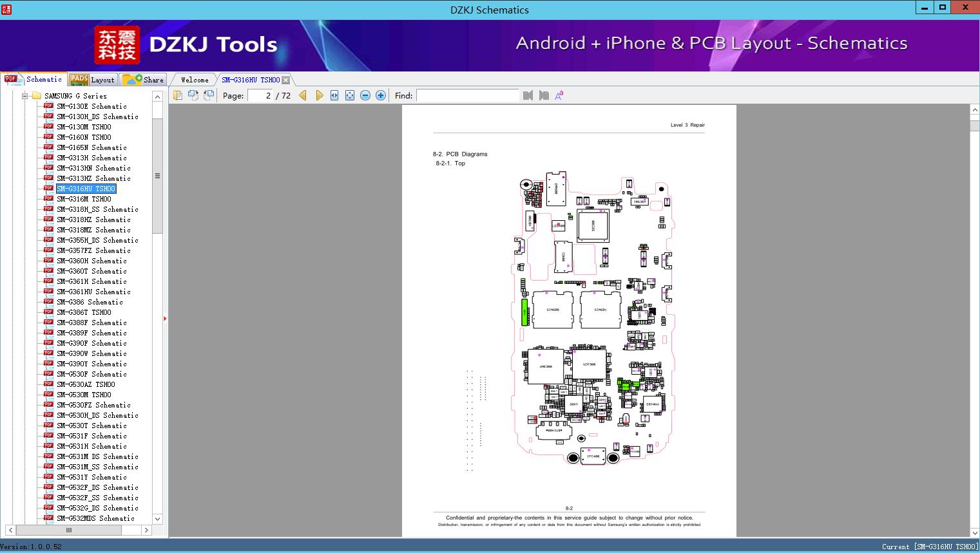Open SM-G165N Schematic entry
This screenshot has width=980, height=553.
coord(91,147)
